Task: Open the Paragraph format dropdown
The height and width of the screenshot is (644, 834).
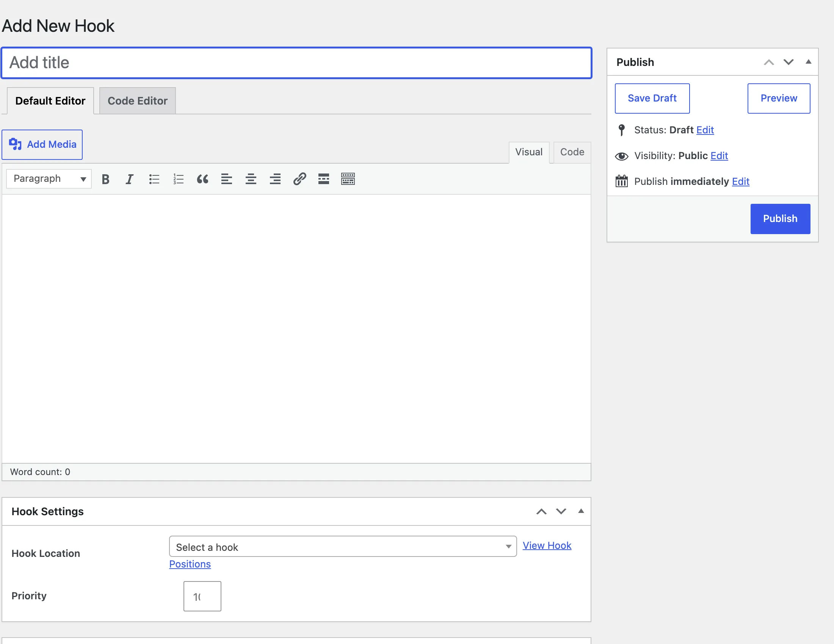Action: pos(49,179)
